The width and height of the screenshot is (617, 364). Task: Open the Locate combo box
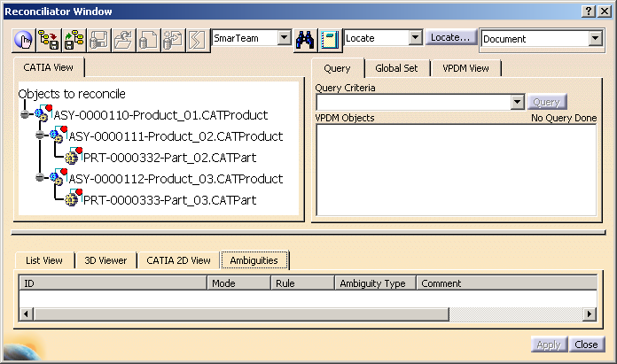click(x=414, y=38)
